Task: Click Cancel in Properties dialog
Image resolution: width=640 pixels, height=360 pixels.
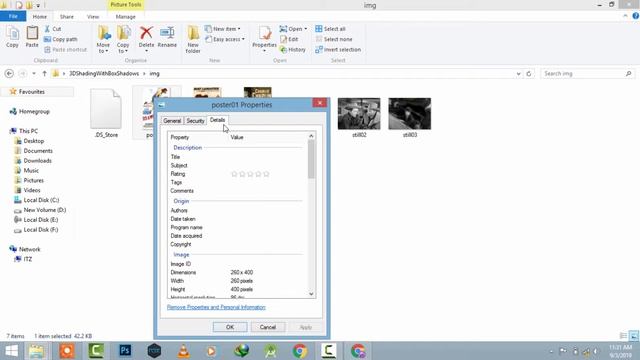Action: (x=268, y=327)
